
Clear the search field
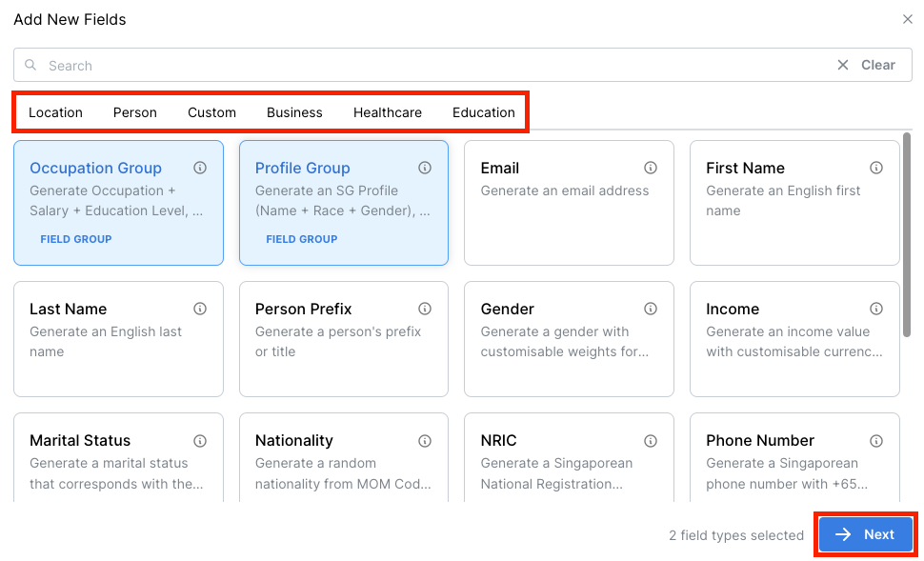click(867, 65)
